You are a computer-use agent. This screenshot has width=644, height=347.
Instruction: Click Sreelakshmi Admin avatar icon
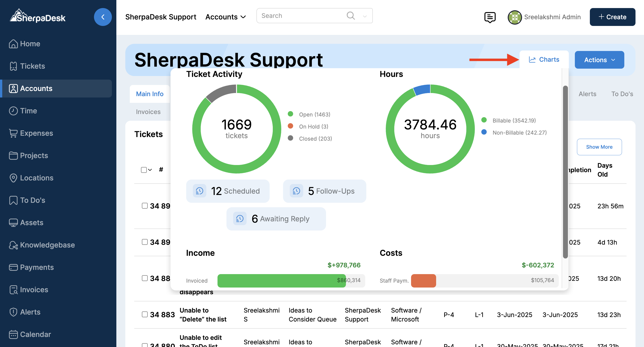pyautogui.click(x=514, y=17)
